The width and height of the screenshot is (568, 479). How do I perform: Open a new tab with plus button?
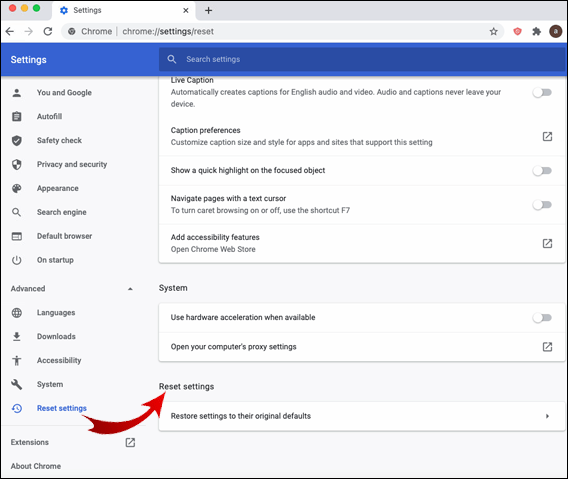(x=208, y=11)
